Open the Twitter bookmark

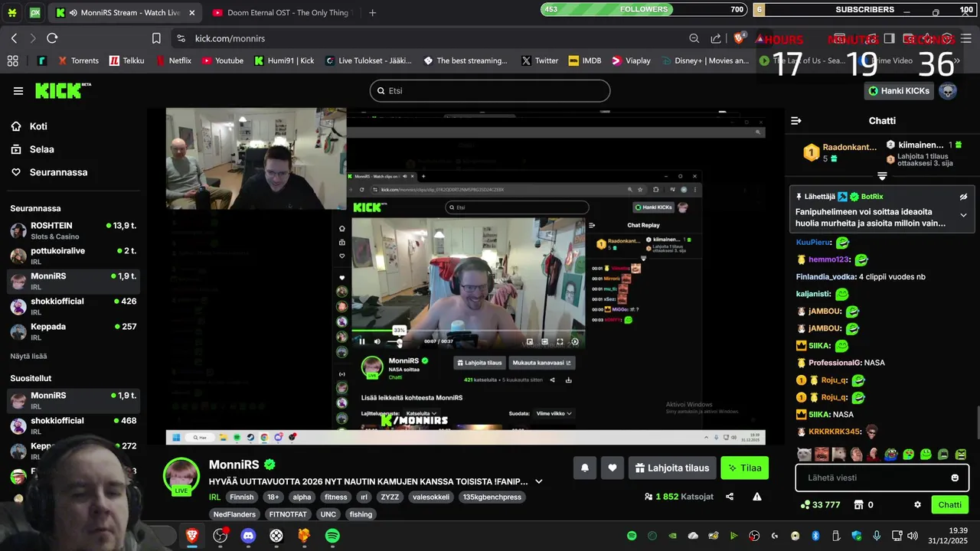(540, 60)
